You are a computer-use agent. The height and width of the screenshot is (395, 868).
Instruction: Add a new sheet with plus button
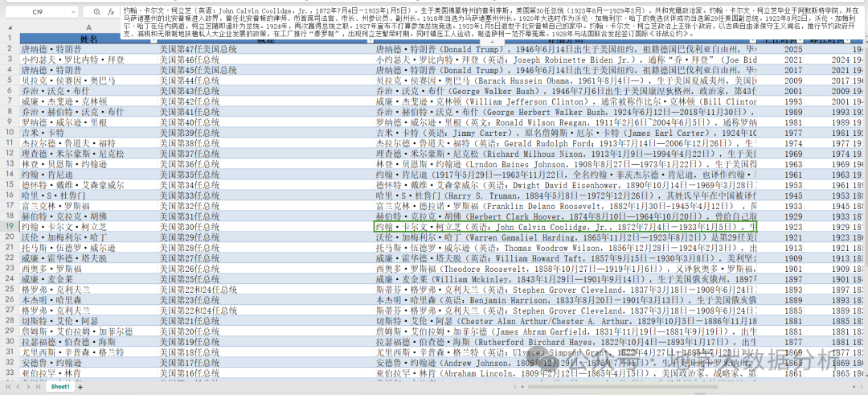click(x=80, y=387)
